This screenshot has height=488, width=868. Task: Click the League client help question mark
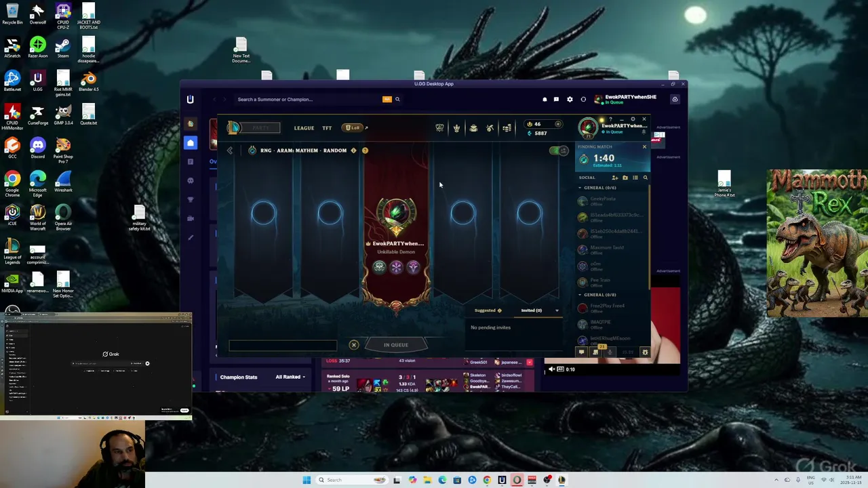[610, 119]
